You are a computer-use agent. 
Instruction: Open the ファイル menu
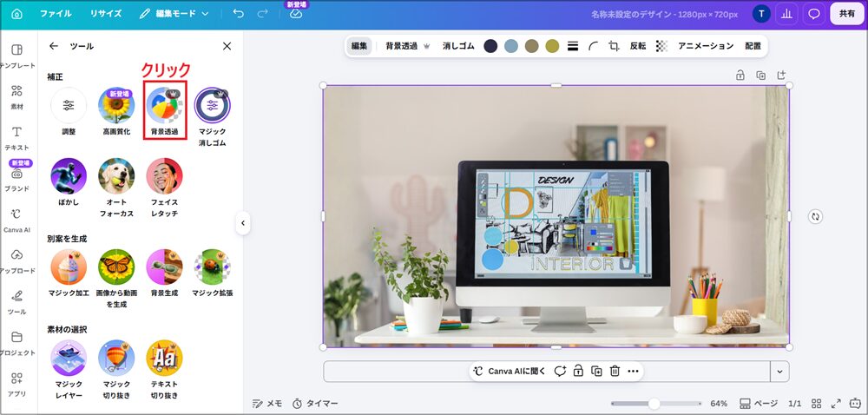[x=56, y=14]
